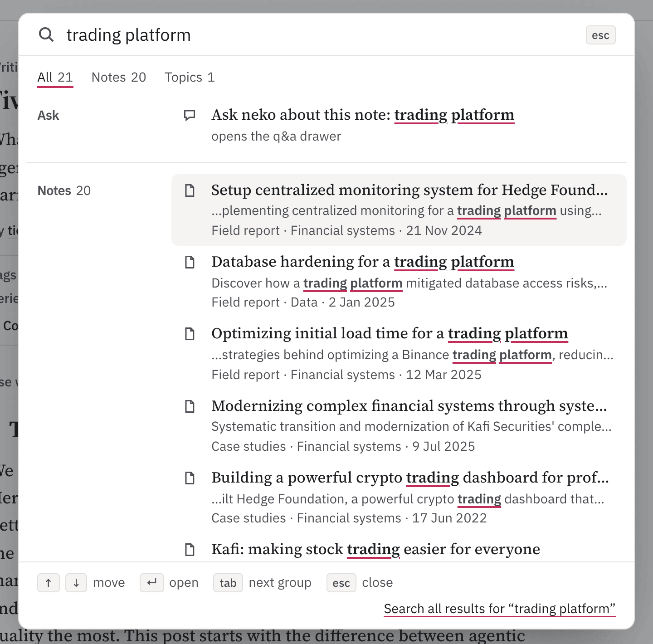
Task: Click Kafi Securities modernization snippet text
Action: tap(411, 426)
